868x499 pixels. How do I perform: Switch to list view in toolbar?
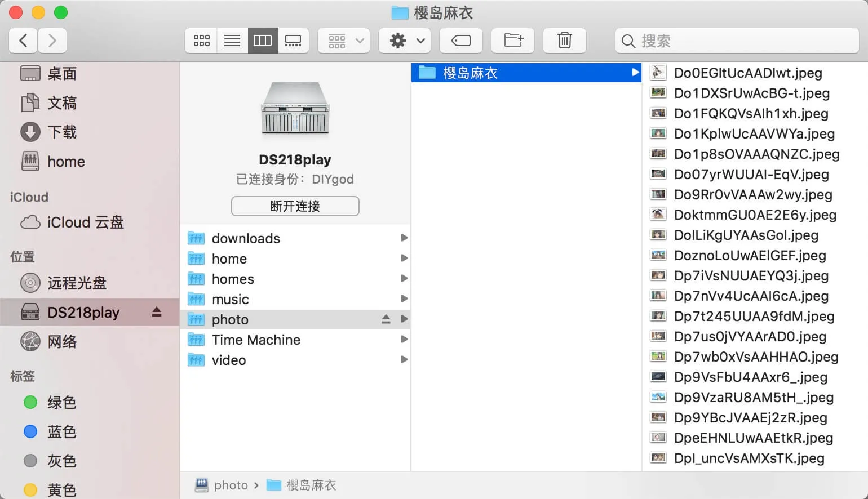tap(232, 41)
